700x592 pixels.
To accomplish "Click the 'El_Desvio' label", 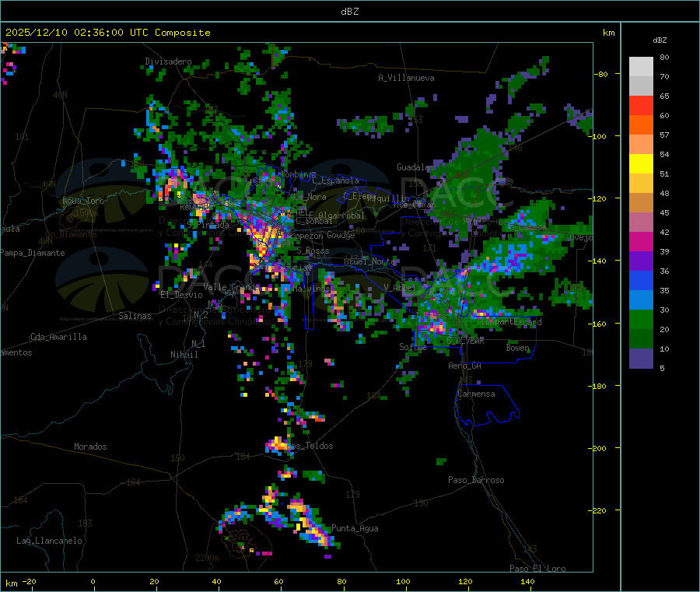I will [x=182, y=295].
